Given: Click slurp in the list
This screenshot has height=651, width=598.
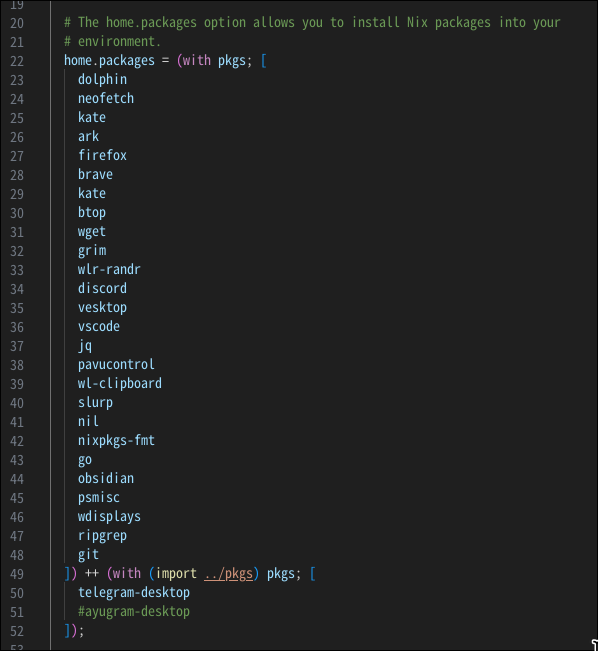Looking at the screenshot, I should (x=95, y=403).
